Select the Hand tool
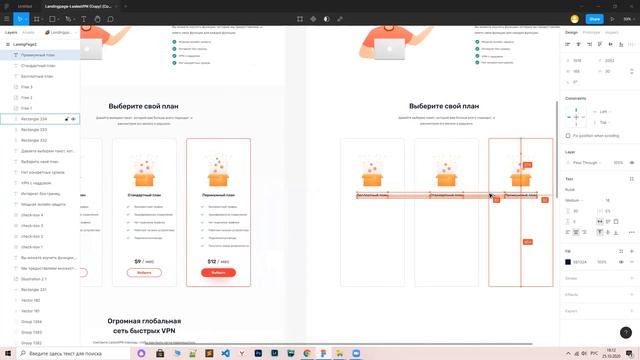The image size is (640, 360). (97, 19)
